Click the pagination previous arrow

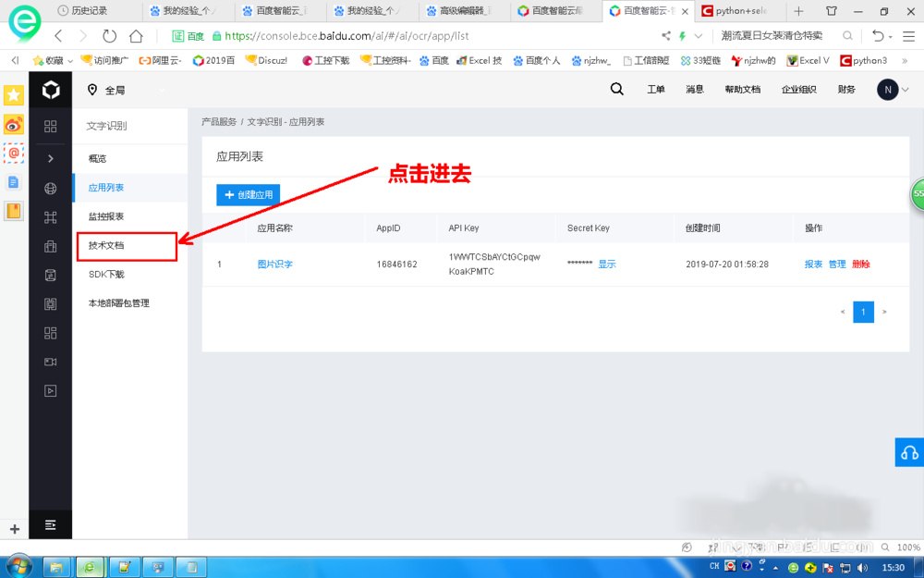click(843, 312)
